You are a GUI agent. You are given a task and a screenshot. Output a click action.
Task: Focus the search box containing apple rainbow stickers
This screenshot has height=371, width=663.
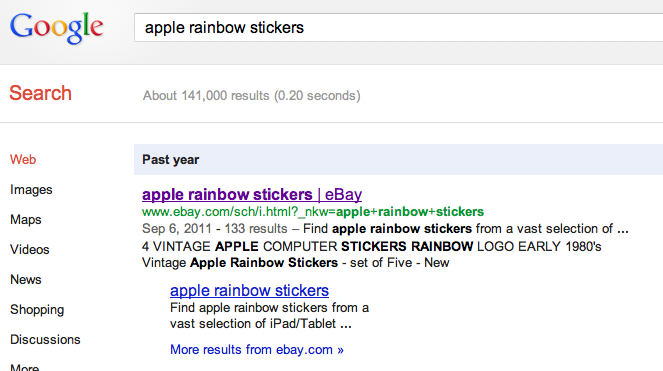coord(399,27)
